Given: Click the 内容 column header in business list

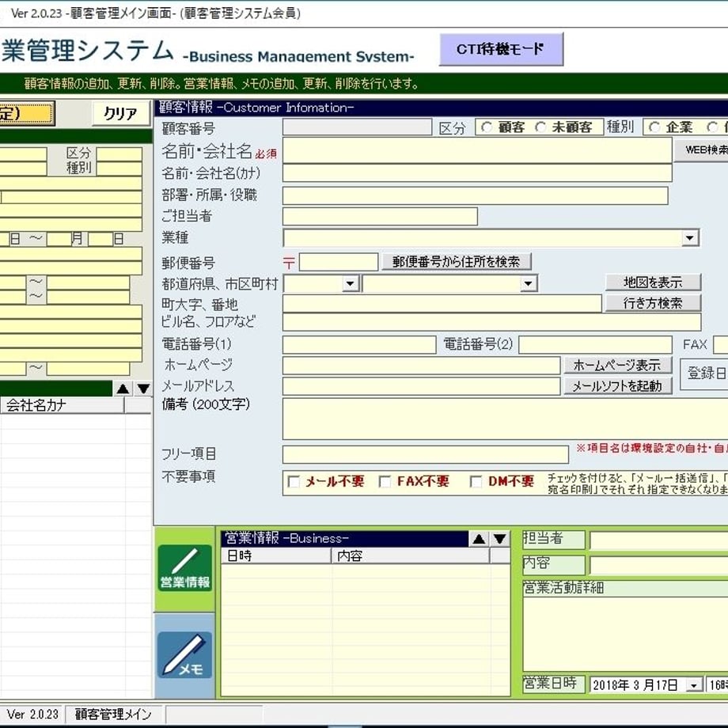Looking at the screenshot, I should coord(411,555).
